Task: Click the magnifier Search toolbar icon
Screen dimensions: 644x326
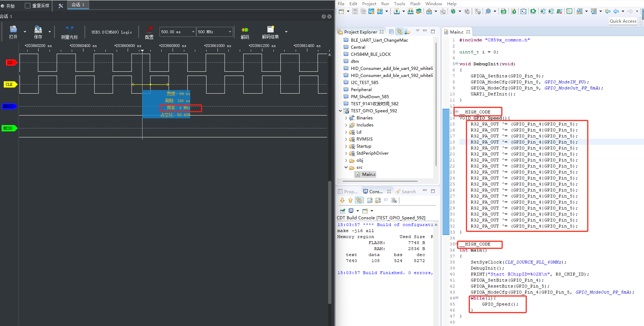Action: point(488,11)
